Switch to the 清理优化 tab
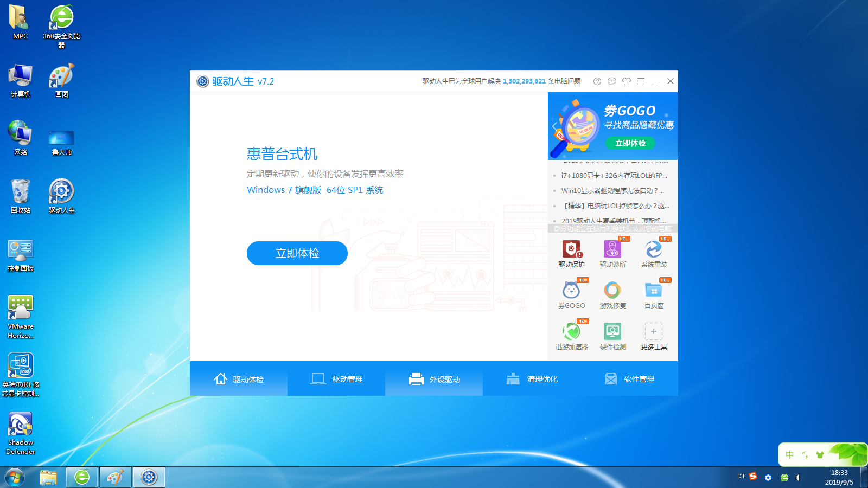 [x=532, y=379]
